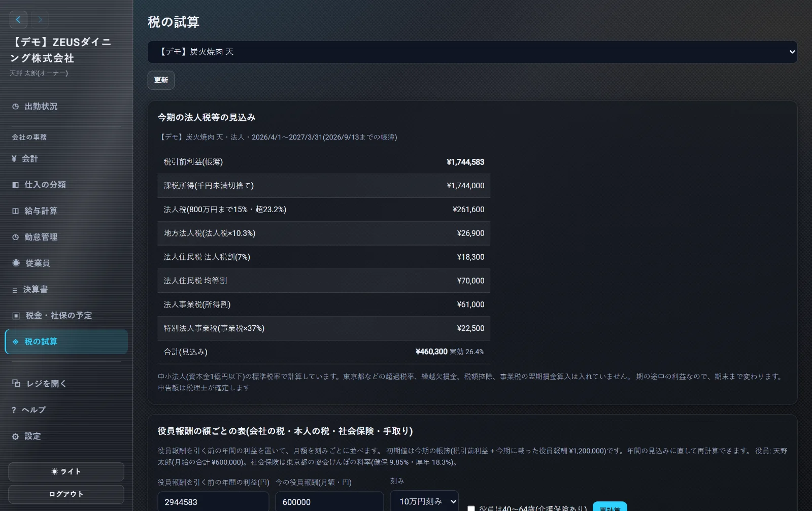Click the 役員報酬を引く前の年間の利益 input field

point(213,501)
